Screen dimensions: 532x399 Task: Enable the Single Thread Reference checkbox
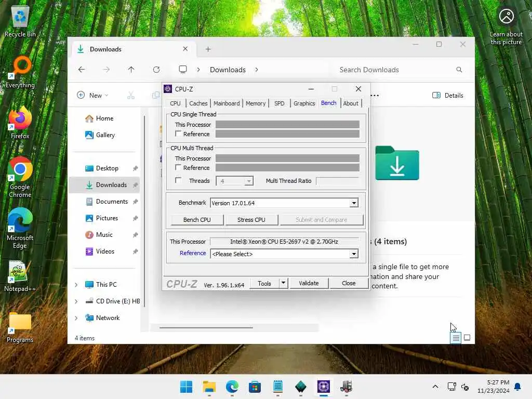point(178,134)
